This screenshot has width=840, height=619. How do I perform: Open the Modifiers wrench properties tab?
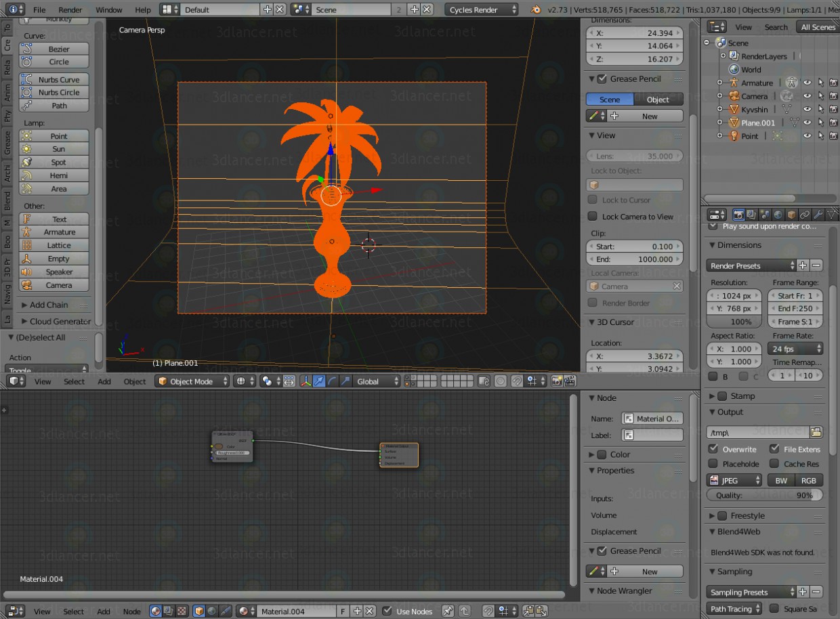pos(818,215)
